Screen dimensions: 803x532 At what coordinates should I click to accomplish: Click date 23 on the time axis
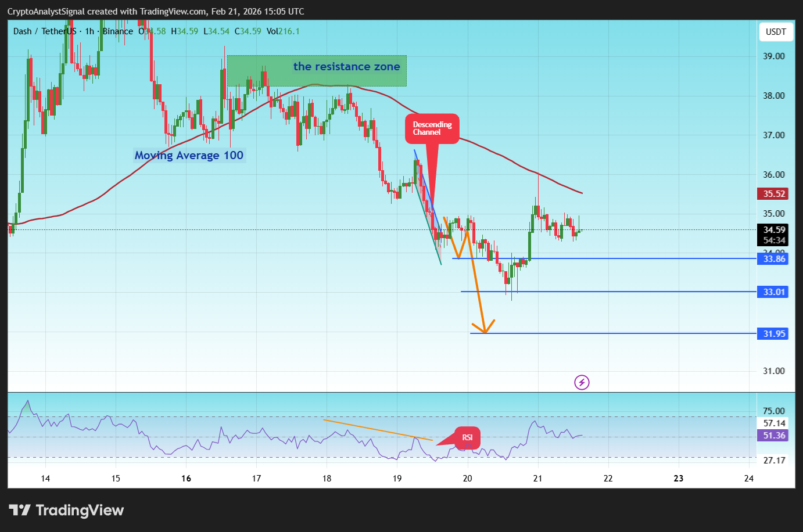click(678, 479)
